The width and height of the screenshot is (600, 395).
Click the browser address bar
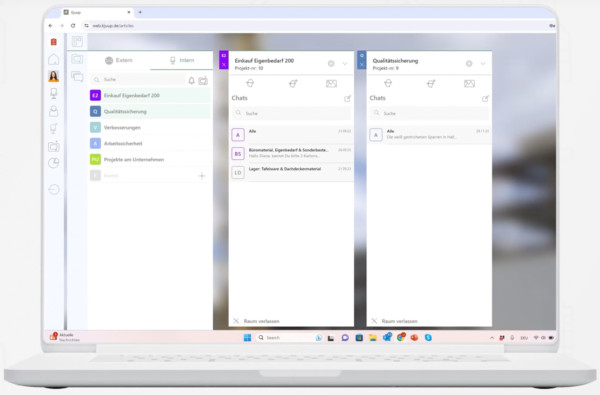(x=314, y=26)
